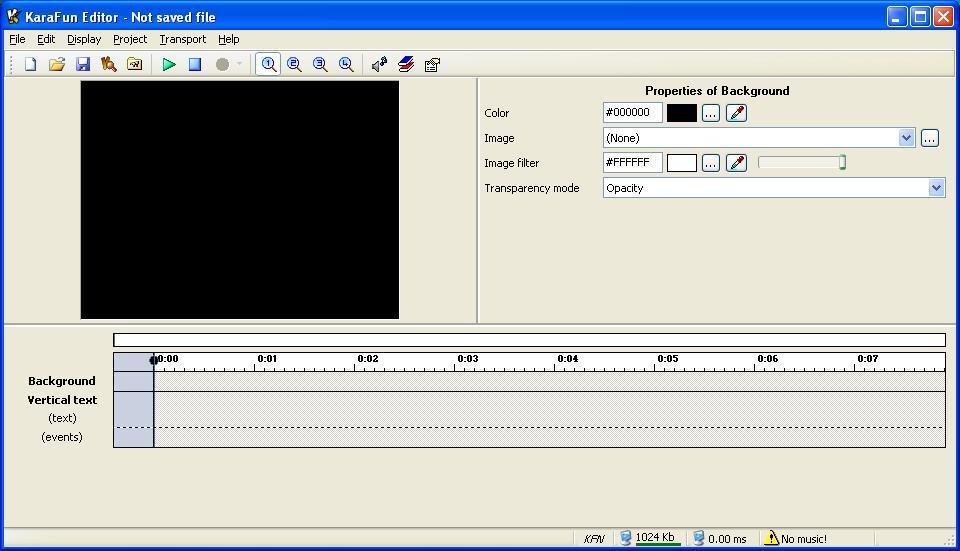Click the 0.00 ms latency status entry
Image resolution: width=960 pixels, height=551 pixels.
pos(720,539)
